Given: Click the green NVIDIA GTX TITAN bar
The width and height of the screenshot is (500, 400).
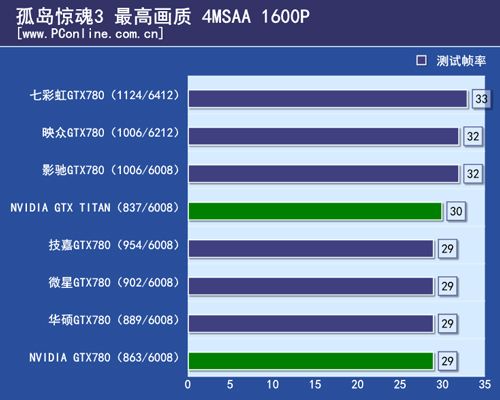Looking at the screenshot, I should click(315, 211).
